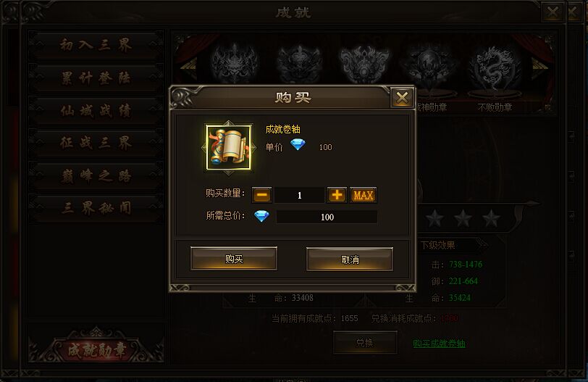
Task: Open the 购买成就卷轴 link
Action: (439, 344)
